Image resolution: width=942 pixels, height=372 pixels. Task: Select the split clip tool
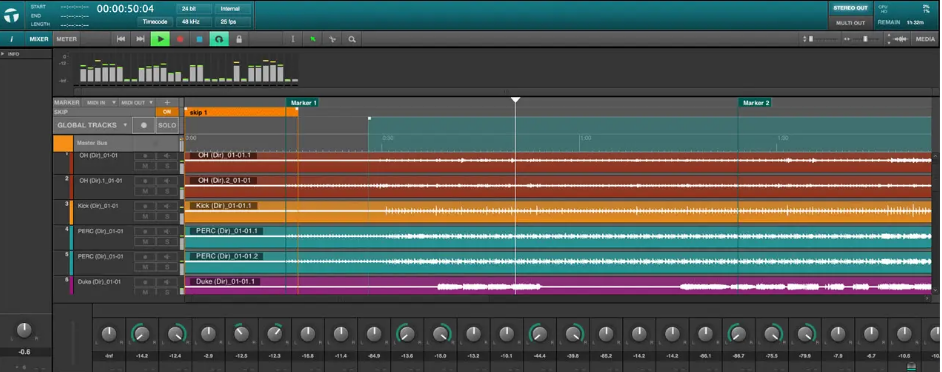(332, 39)
